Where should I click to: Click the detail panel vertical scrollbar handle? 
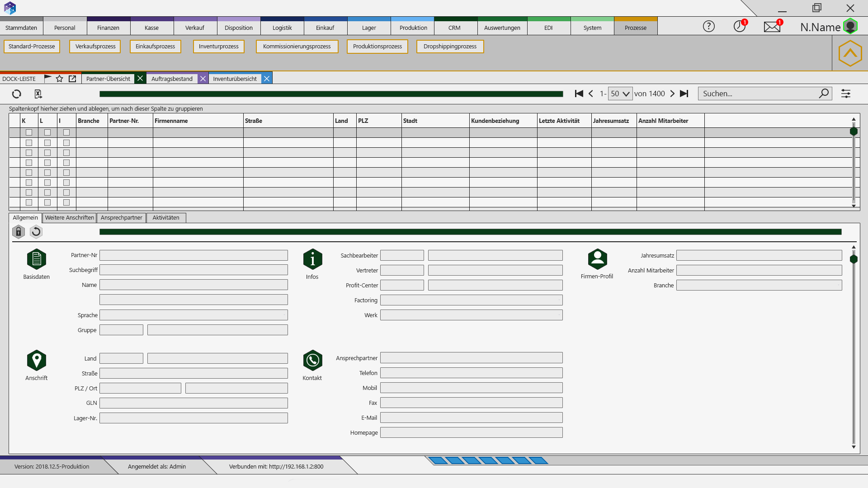click(x=854, y=259)
